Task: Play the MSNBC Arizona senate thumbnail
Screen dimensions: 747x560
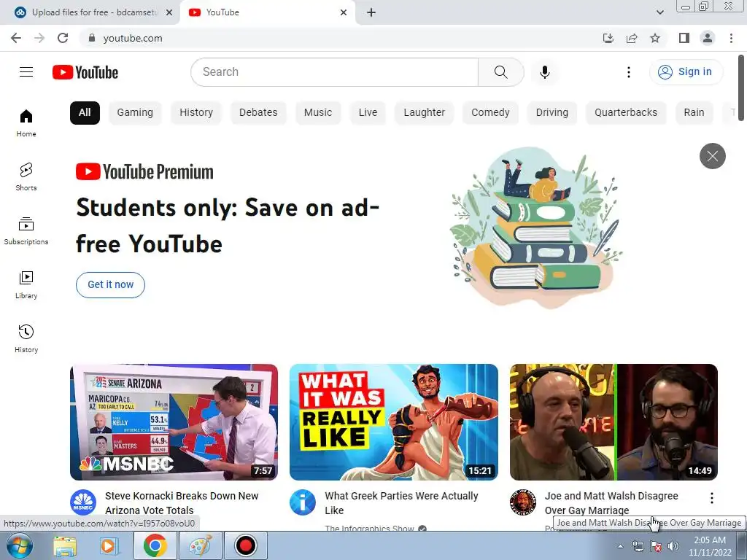Action: click(x=174, y=422)
